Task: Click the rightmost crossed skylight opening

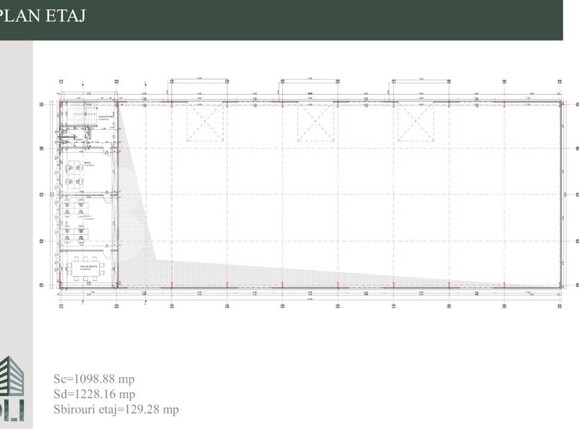Action: point(415,122)
